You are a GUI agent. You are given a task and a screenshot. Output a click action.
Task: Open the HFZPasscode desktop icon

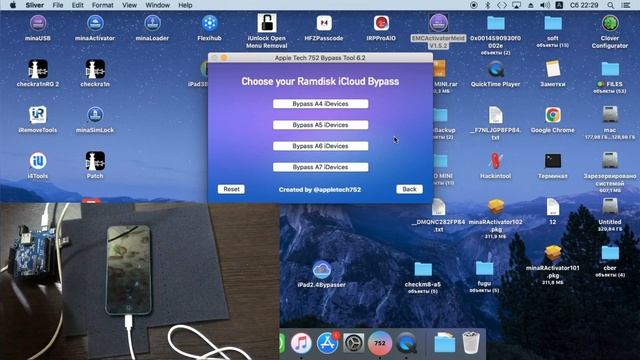point(324,23)
